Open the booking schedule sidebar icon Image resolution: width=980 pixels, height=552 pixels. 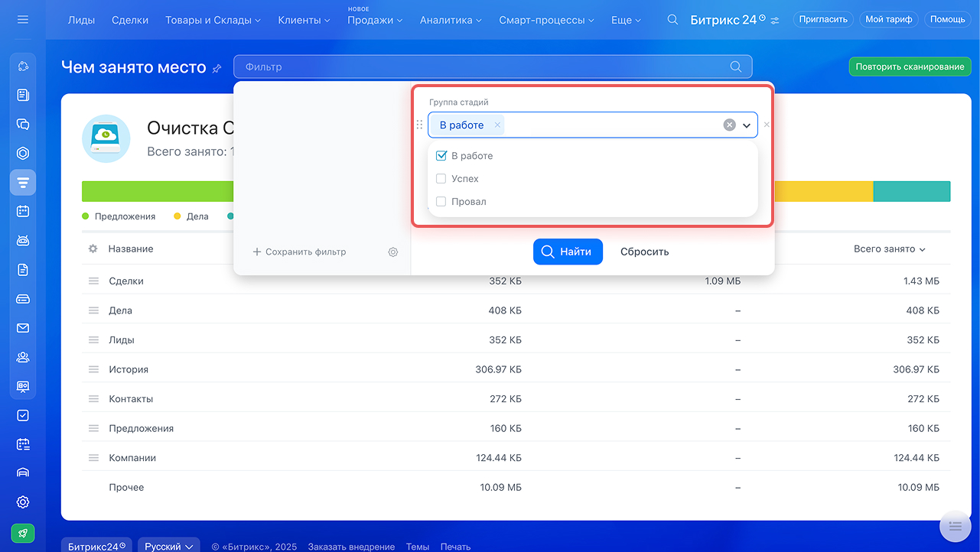point(23,444)
